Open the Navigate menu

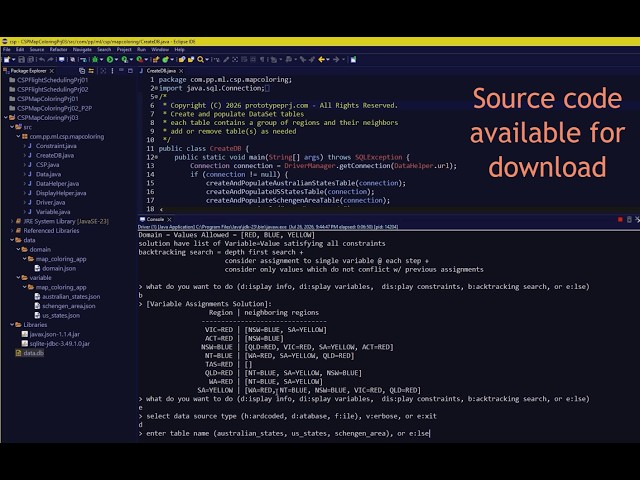pyautogui.click(x=82, y=49)
